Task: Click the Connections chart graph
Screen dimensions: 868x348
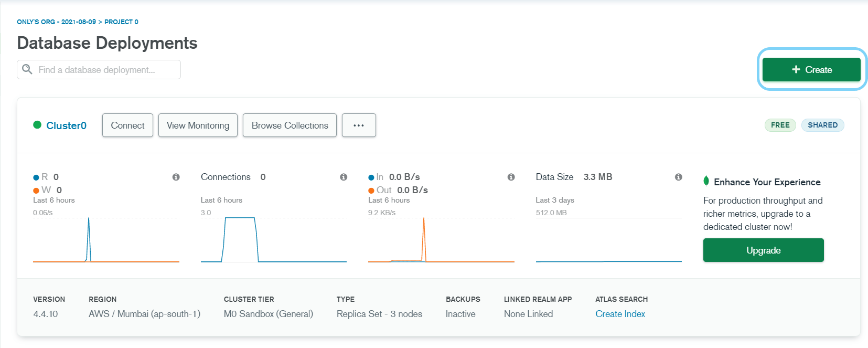Action: (273, 239)
